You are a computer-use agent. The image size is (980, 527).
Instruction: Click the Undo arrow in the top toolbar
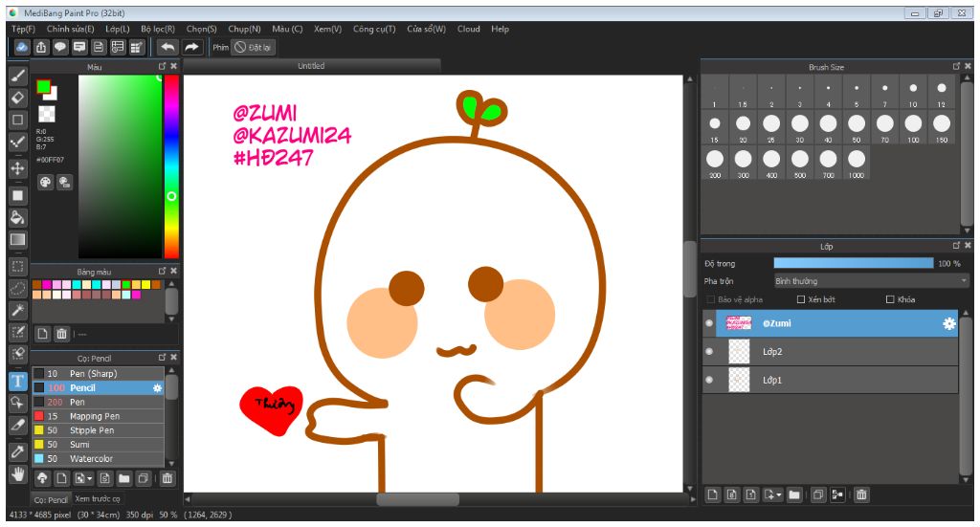[167, 47]
